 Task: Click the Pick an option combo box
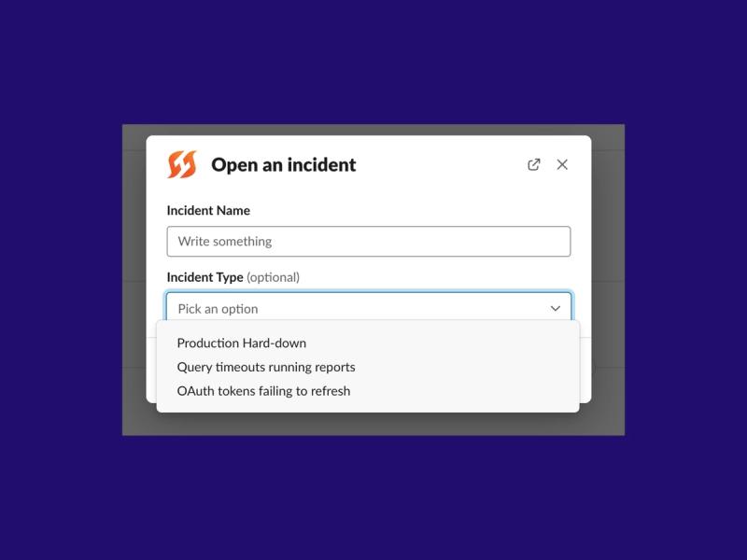click(369, 307)
